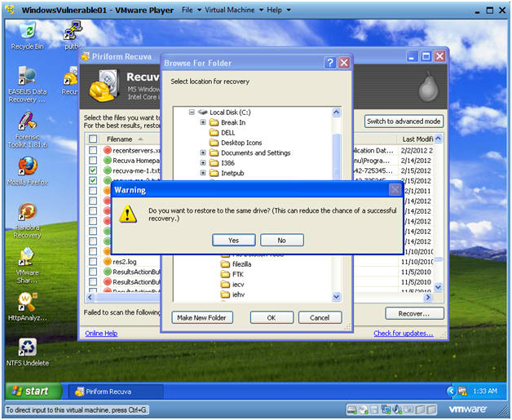Select the iecv folder
This screenshot has height=420, width=512.
pos(232,284)
